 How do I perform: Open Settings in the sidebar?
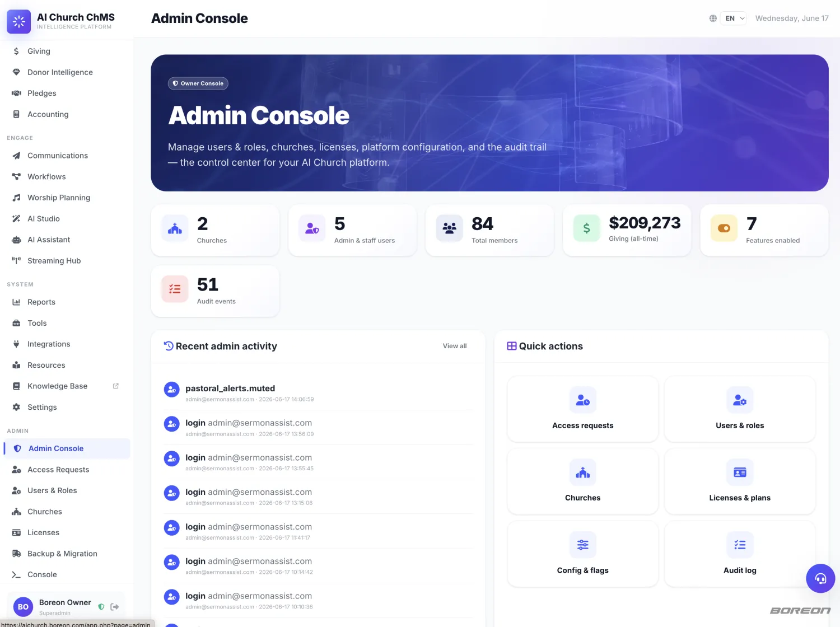point(67,407)
